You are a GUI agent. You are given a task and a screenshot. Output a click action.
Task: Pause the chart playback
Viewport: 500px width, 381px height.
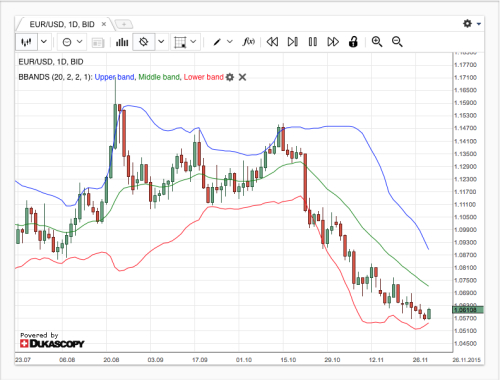point(313,42)
